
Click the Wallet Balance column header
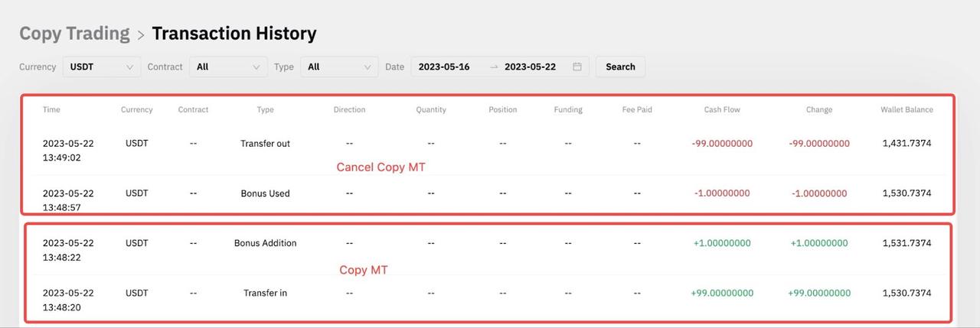[906, 109]
